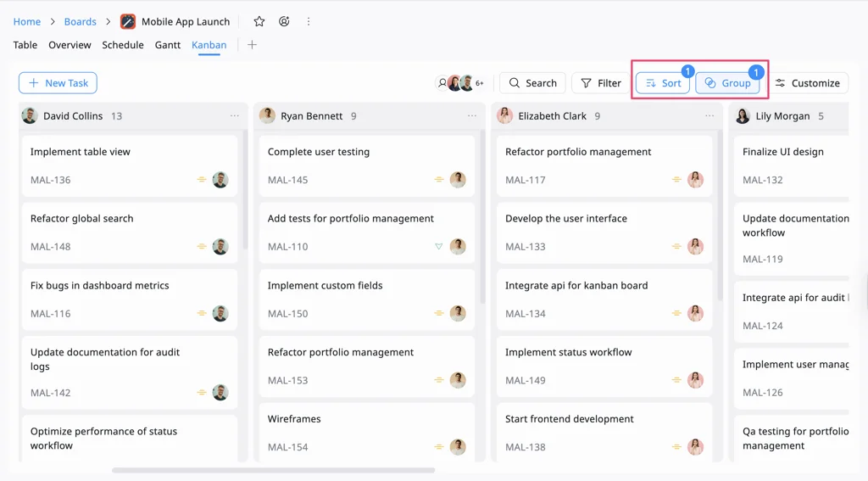
Task: Click the MAL-119 task ID
Action: 763,259
